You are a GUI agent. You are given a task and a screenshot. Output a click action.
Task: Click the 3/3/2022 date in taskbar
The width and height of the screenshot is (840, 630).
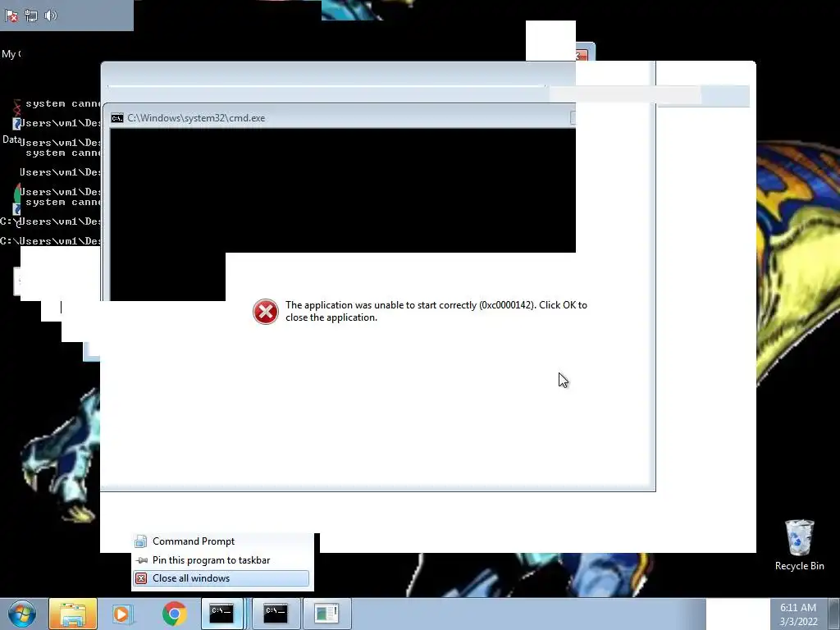click(798, 622)
